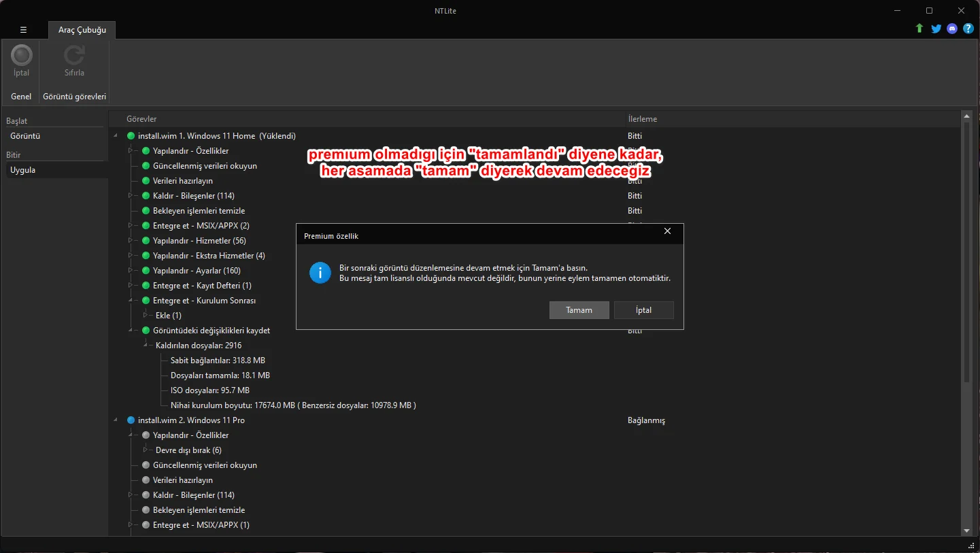Click the green update arrow icon
Screen dimensions: 980x553
click(919, 29)
